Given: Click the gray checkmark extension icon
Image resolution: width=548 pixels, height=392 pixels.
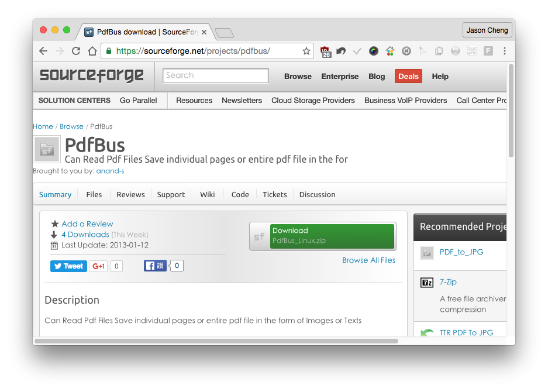Looking at the screenshot, I should pos(357,51).
